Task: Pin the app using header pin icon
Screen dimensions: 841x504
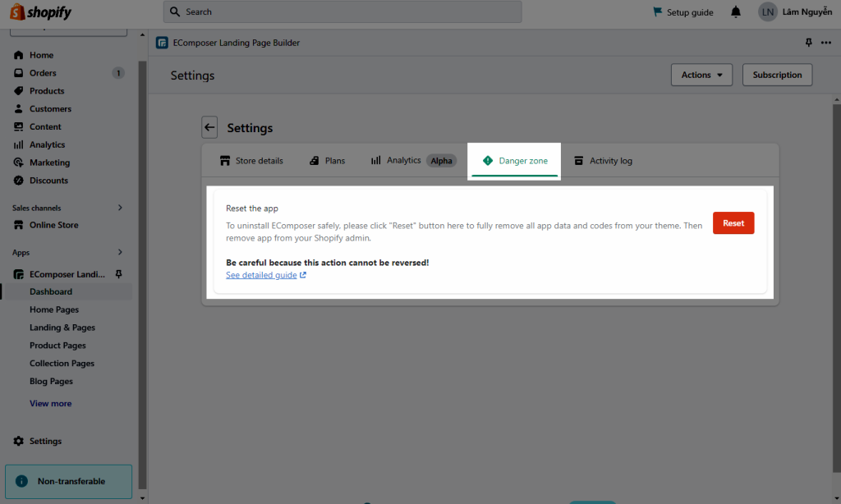Action: tap(809, 43)
